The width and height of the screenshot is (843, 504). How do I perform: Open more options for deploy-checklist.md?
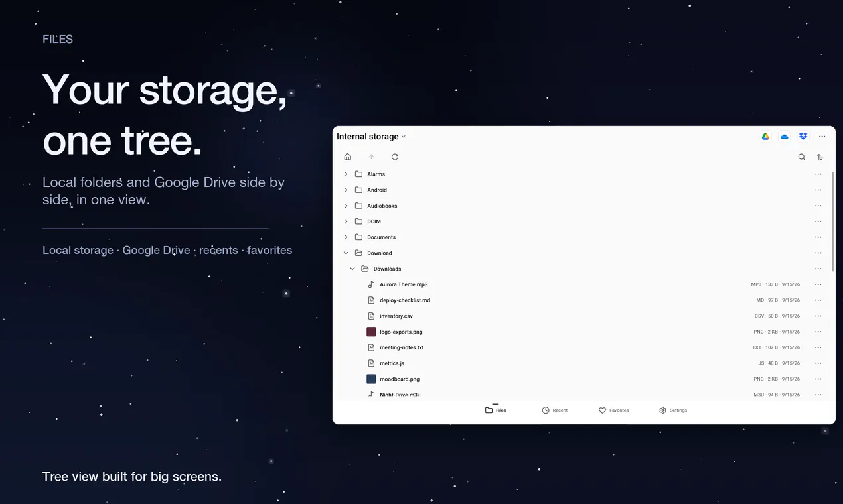[x=818, y=300]
